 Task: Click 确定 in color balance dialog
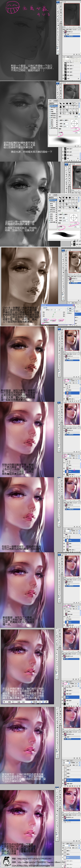[x=70, y=308]
